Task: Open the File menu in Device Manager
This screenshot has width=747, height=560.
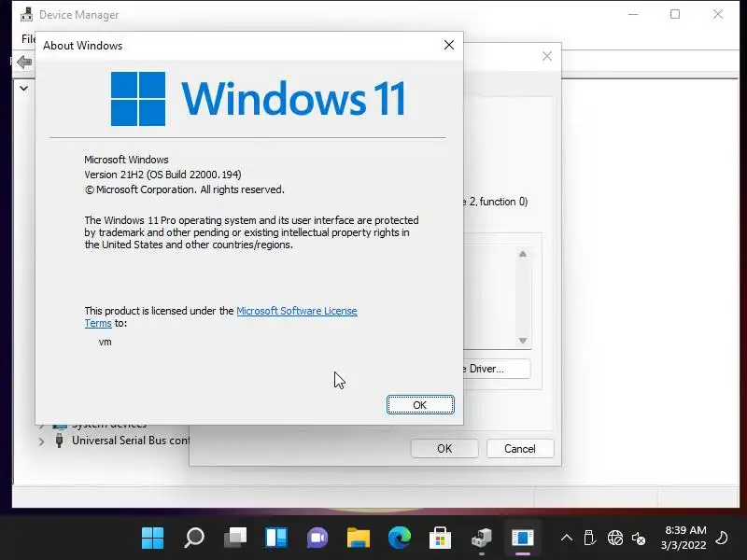Action: pos(29,38)
